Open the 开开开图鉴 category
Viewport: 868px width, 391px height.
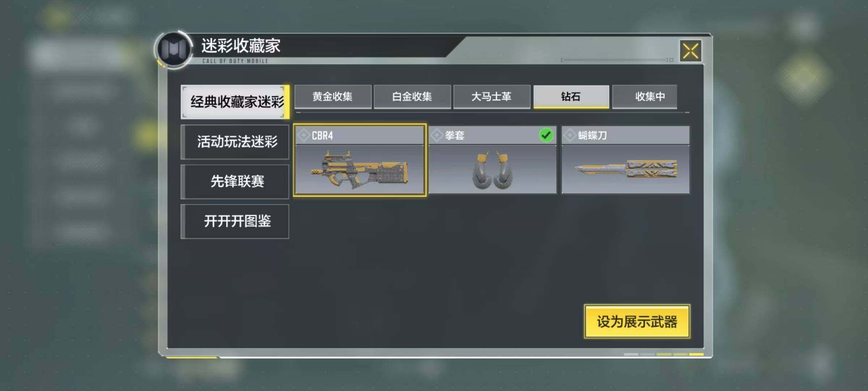coord(235,221)
